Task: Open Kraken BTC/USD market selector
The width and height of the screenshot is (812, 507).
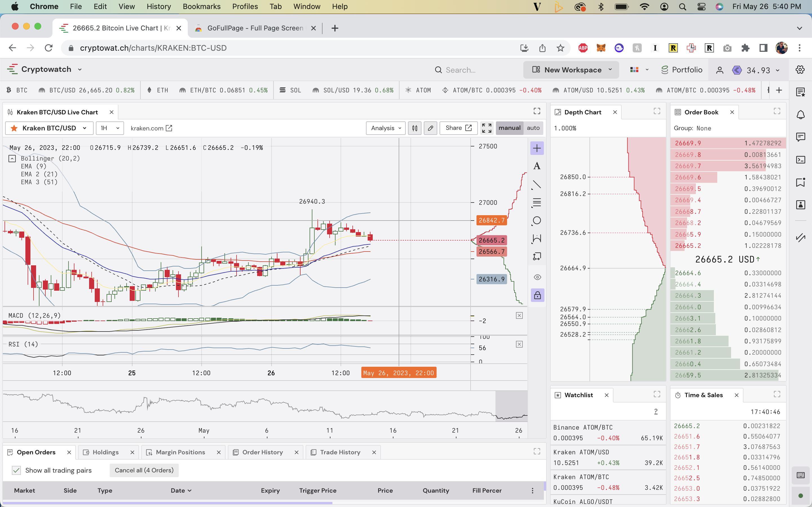Action: 49,128
